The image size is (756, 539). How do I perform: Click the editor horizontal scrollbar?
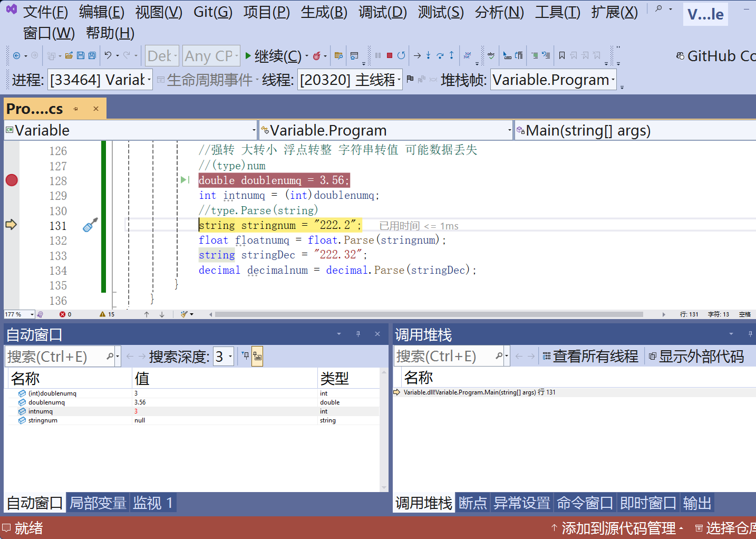429,314
